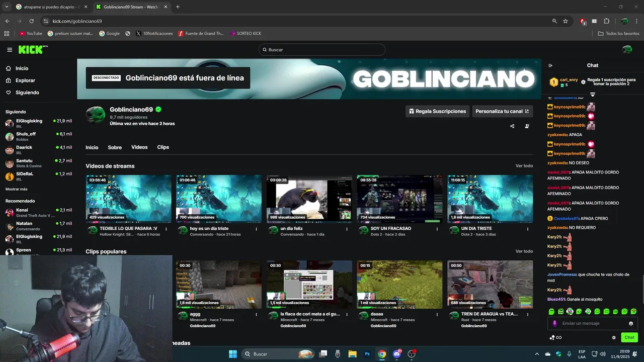Open Photoshop from the taskbar
Viewport: 644px width, 362px height.
[x=367, y=354]
